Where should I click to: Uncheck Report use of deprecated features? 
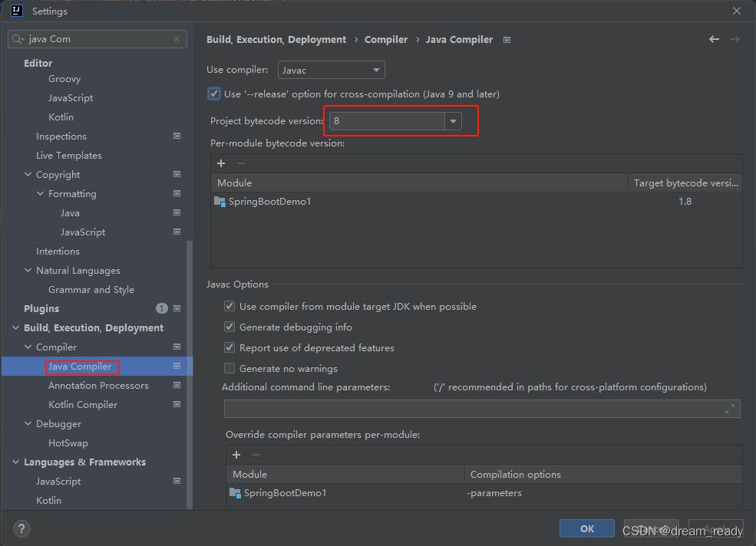(x=229, y=348)
